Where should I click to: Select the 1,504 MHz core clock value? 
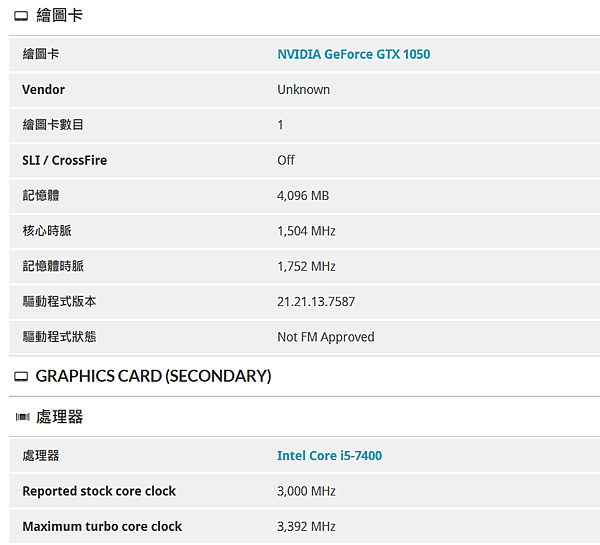pos(307,231)
